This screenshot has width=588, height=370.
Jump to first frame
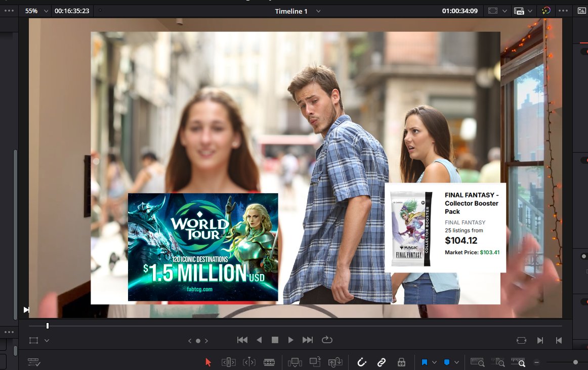click(x=242, y=340)
